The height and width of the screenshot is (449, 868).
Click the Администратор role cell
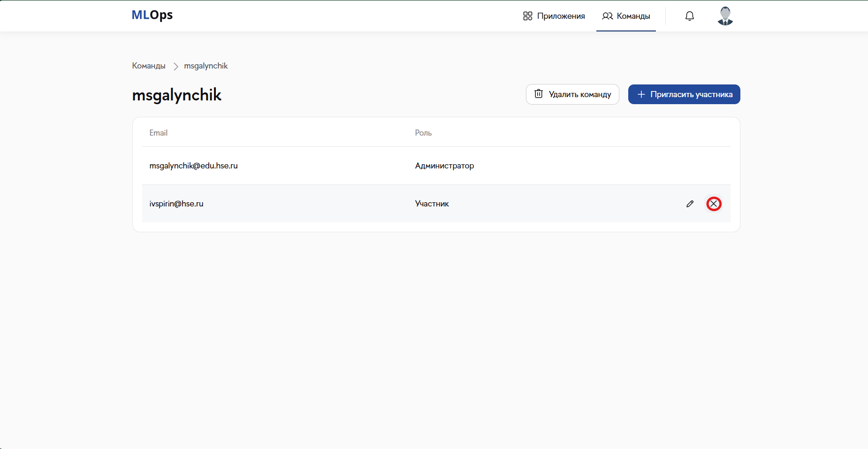coord(444,166)
